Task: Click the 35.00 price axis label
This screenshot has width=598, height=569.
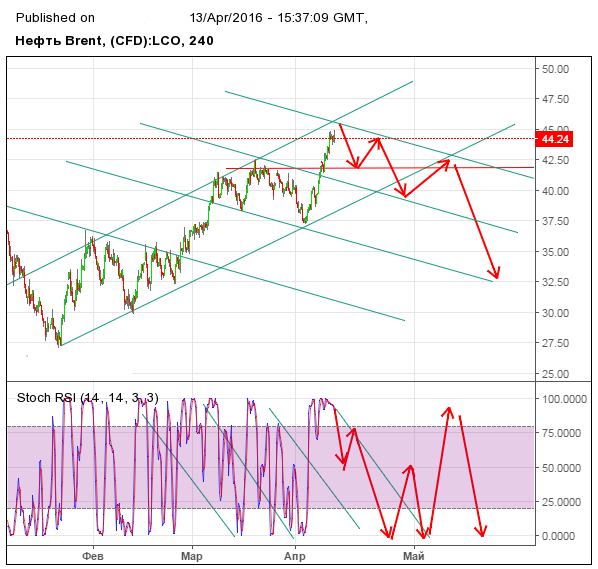Action: pos(555,252)
